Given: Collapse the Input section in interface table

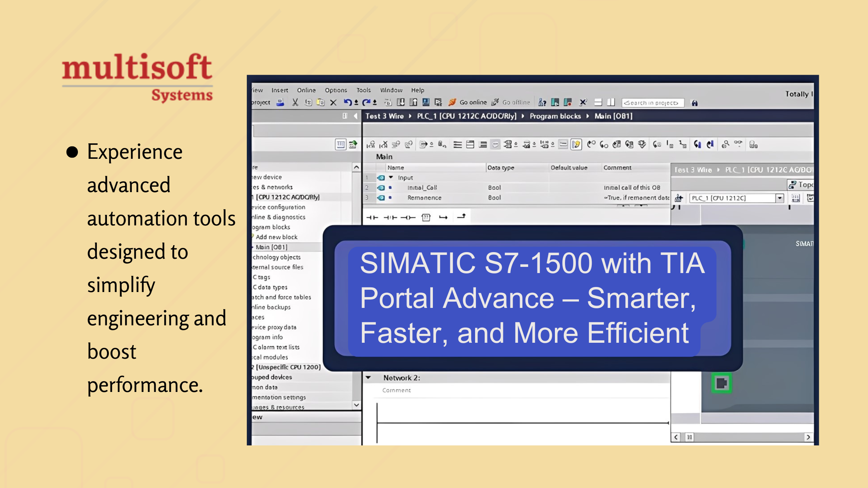Looking at the screenshot, I should pos(391,177).
